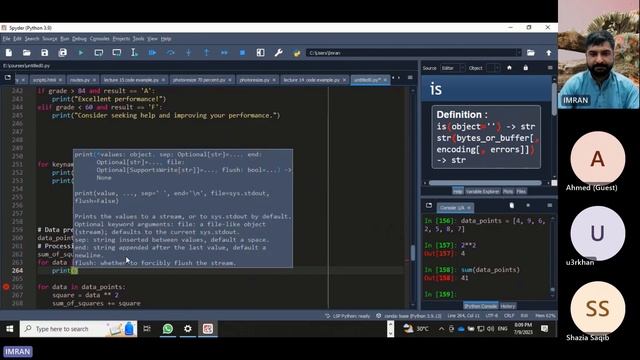Open the Source menu

(x=50, y=39)
